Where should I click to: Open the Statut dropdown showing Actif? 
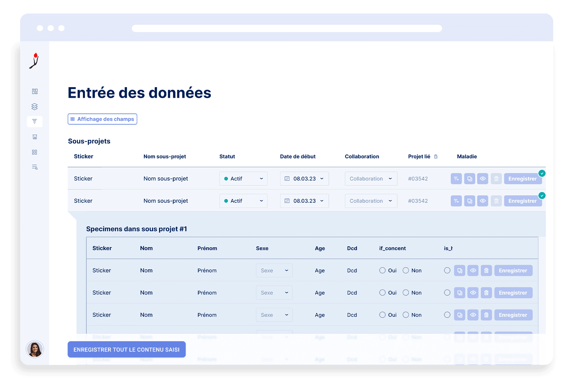point(243,178)
